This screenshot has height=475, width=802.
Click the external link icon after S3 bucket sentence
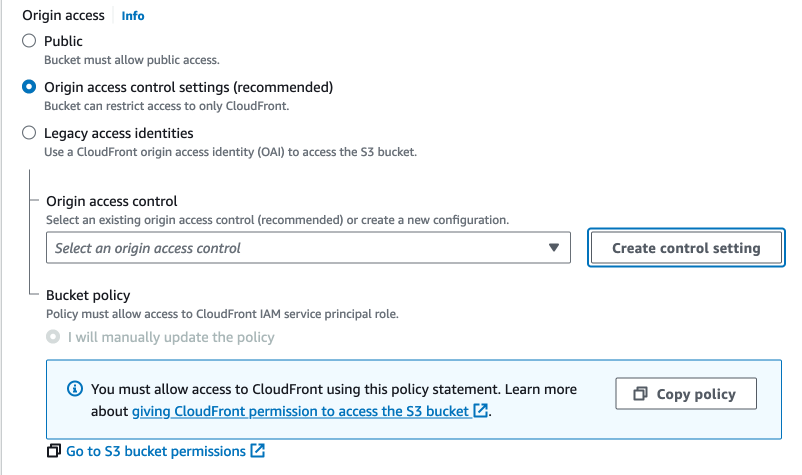point(480,411)
